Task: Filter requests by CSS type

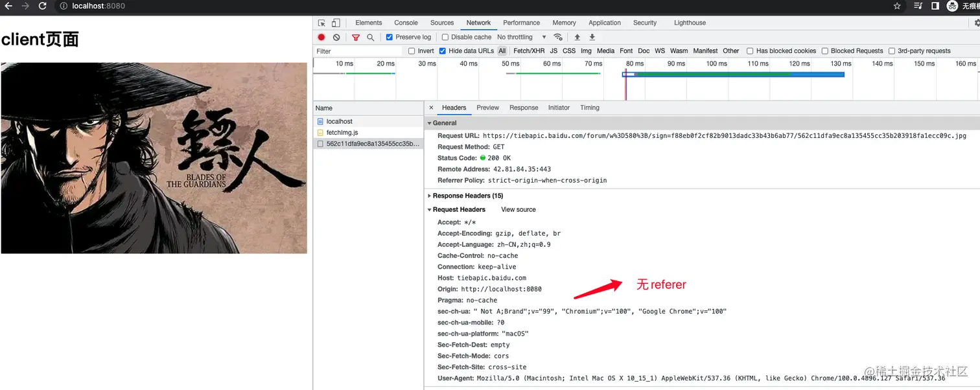Action: point(569,51)
